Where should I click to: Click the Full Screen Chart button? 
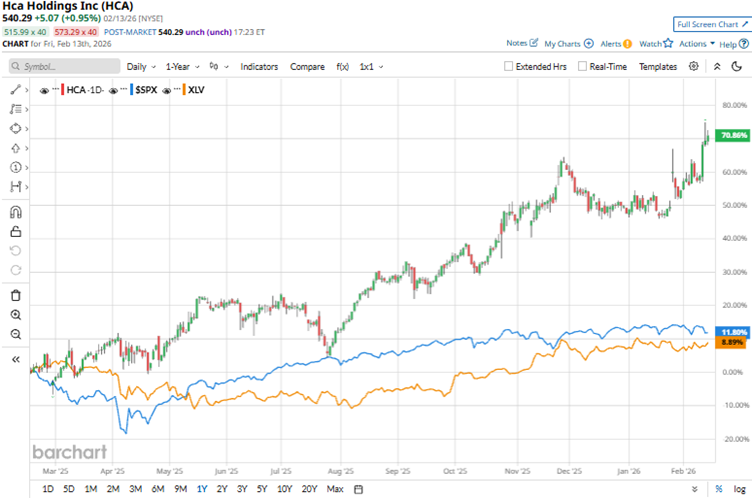(708, 24)
